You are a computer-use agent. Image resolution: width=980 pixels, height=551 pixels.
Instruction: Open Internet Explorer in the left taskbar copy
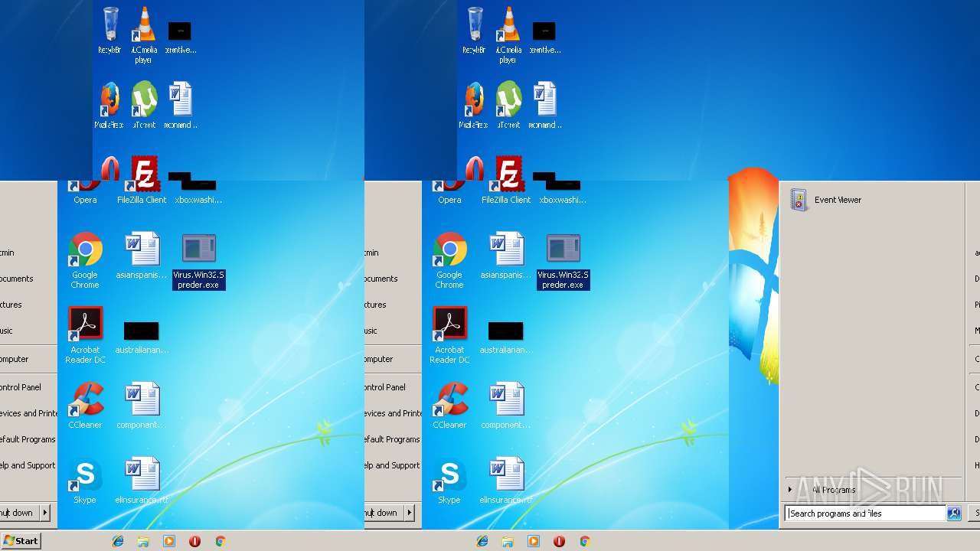coord(118,541)
